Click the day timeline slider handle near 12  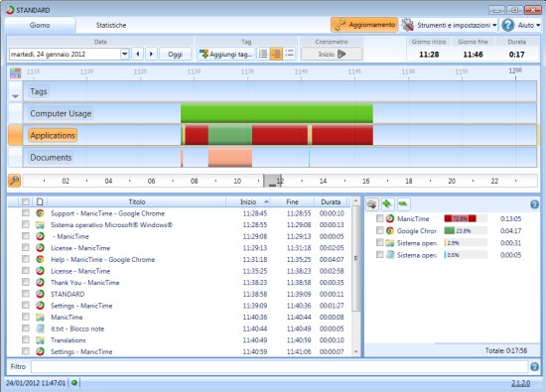point(273,181)
